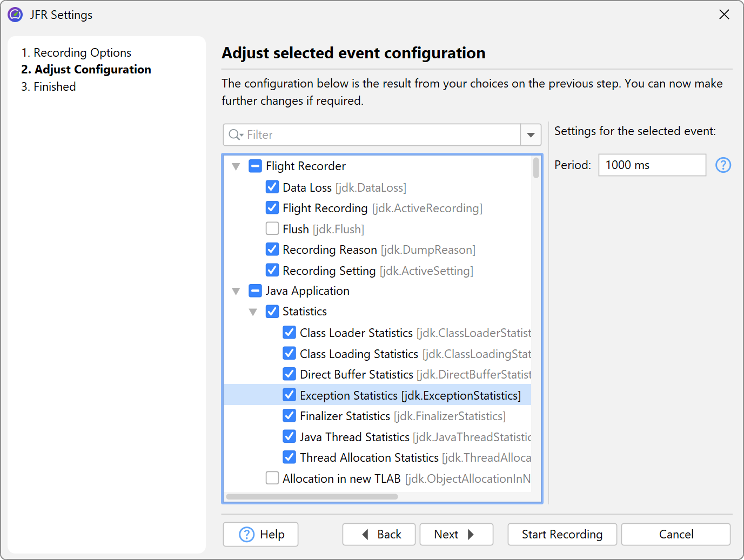Uncheck Data Loss event
The image size is (744, 560).
point(272,187)
